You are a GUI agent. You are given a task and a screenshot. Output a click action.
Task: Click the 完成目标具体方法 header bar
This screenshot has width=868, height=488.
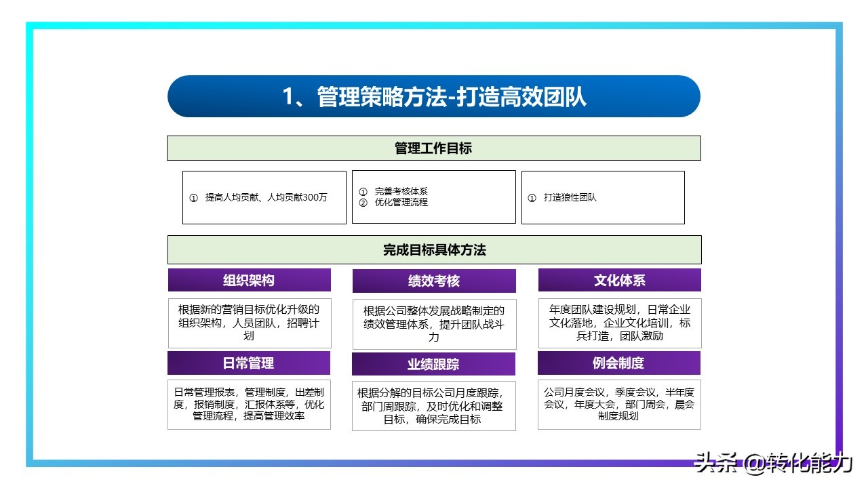(x=434, y=249)
